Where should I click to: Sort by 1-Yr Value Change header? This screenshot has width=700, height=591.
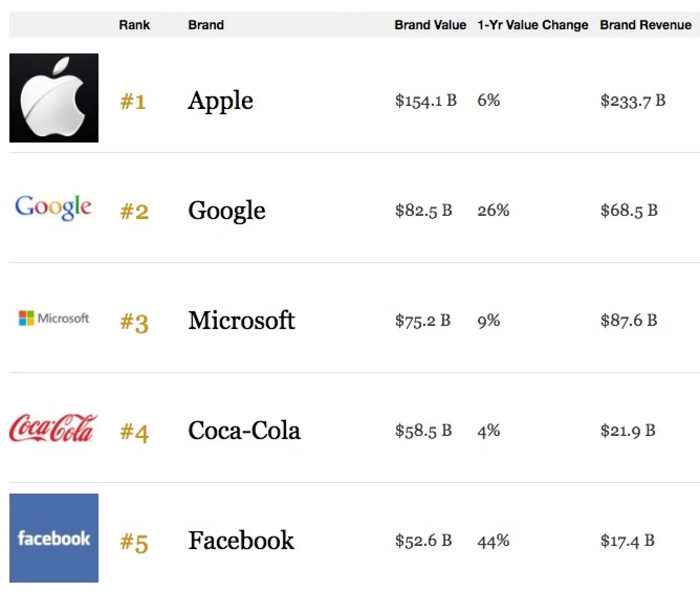click(532, 25)
